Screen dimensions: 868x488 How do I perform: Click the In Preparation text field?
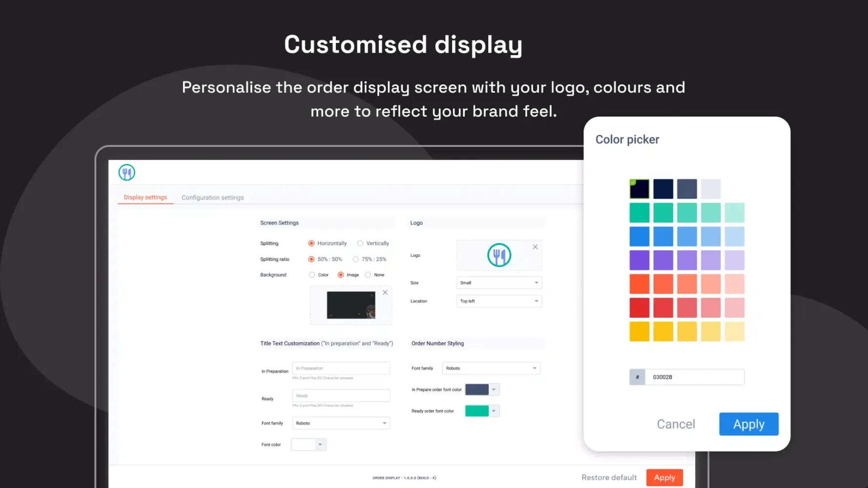point(341,368)
